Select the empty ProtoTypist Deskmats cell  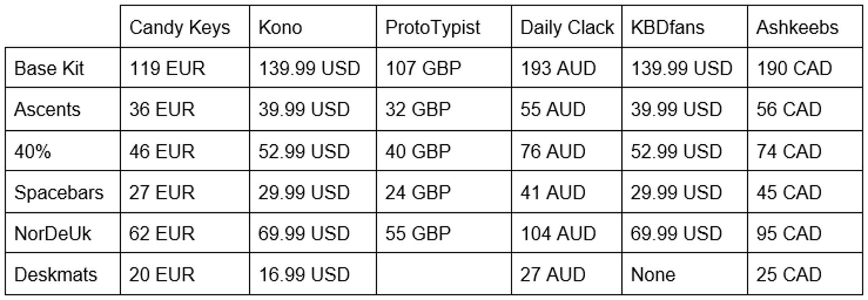444,275
